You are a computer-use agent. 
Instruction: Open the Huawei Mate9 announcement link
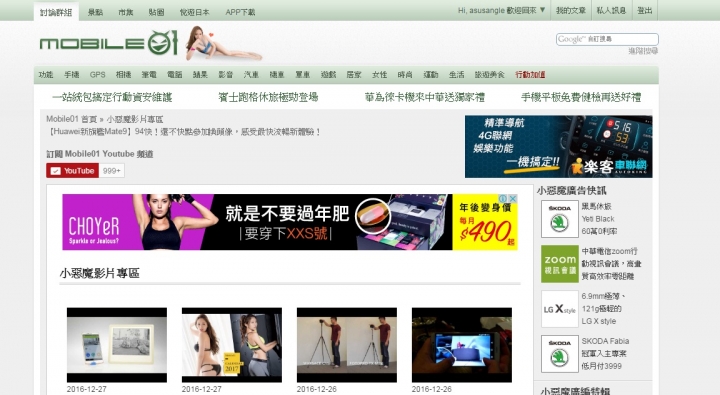click(x=184, y=132)
